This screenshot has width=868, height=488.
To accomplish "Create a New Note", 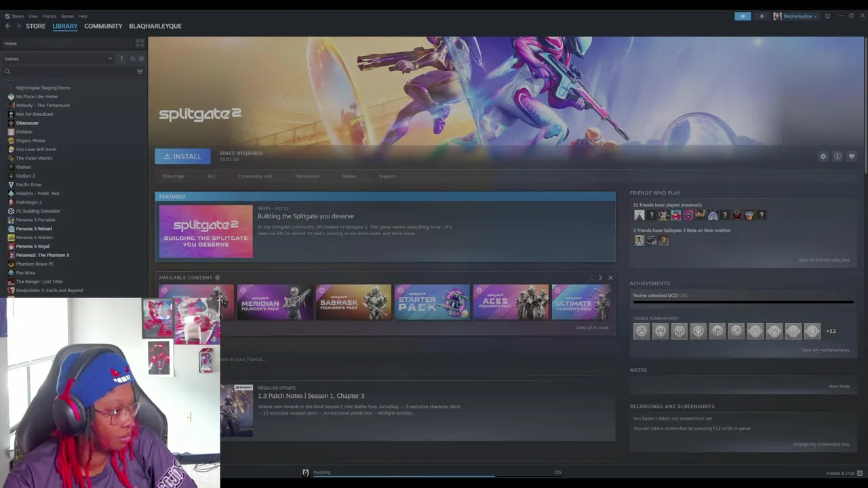I will pyautogui.click(x=839, y=386).
